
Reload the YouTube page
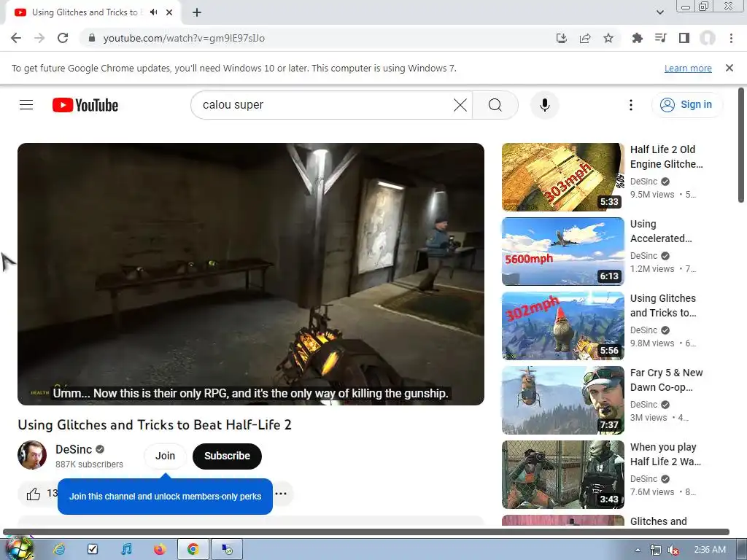(x=63, y=38)
